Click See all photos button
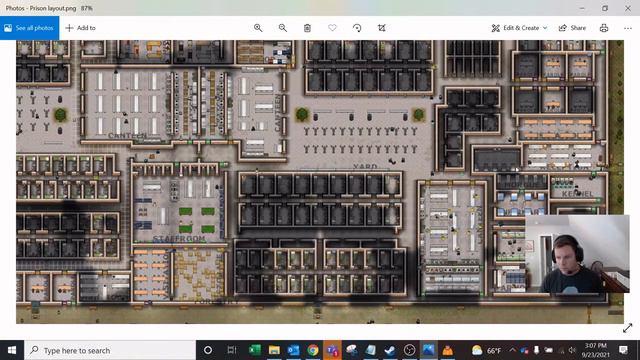Viewport: 640px width, 360px height. point(29,28)
